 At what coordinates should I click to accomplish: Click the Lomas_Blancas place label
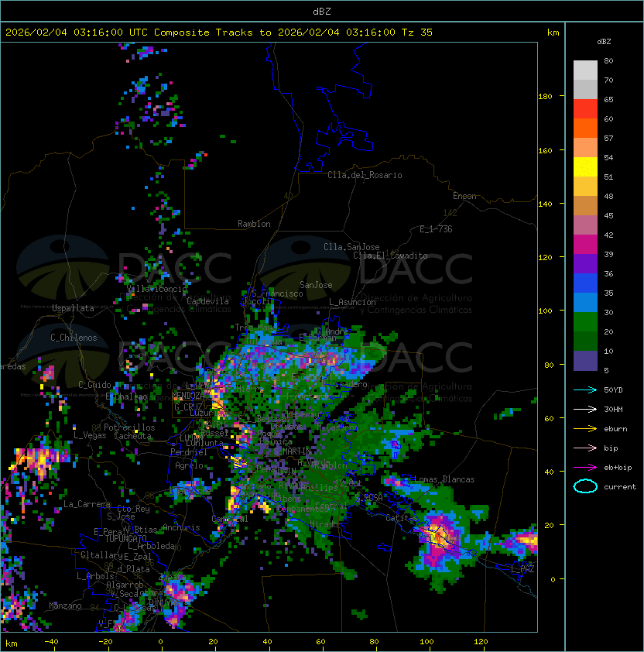[444, 479]
